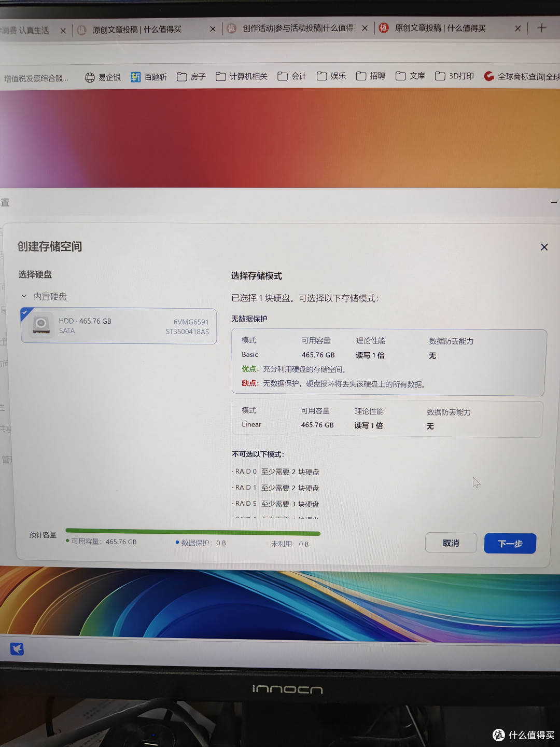Collapse the 内置硬盘 disk group

click(24, 296)
